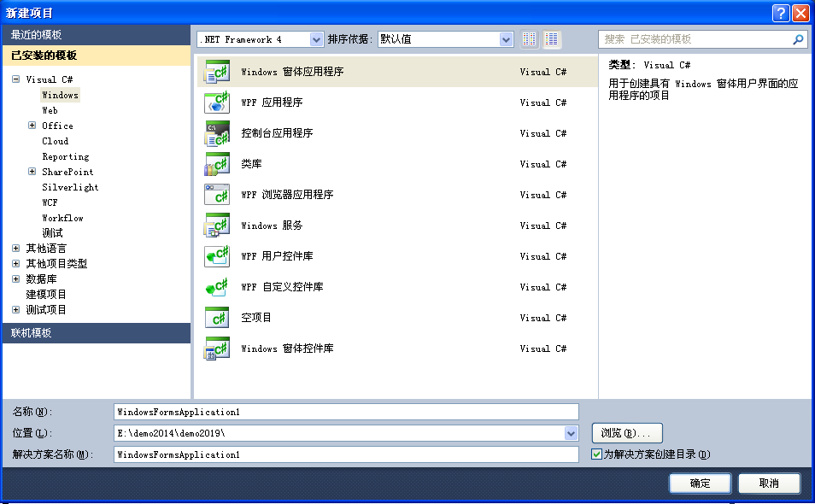The height and width of the screenshot is (504, 815).
Task: Select the WPF 浏览器应用程序 icon
Action: (217, 196)
